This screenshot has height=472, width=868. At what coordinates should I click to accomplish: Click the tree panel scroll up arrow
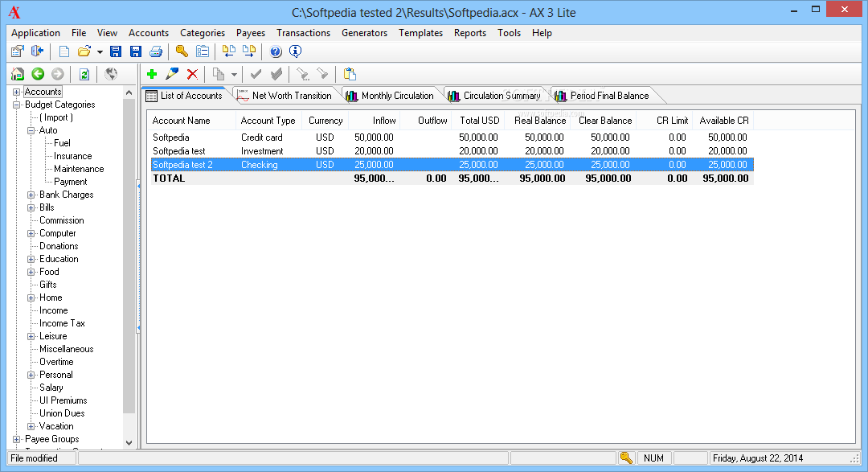tap(129, 92)
